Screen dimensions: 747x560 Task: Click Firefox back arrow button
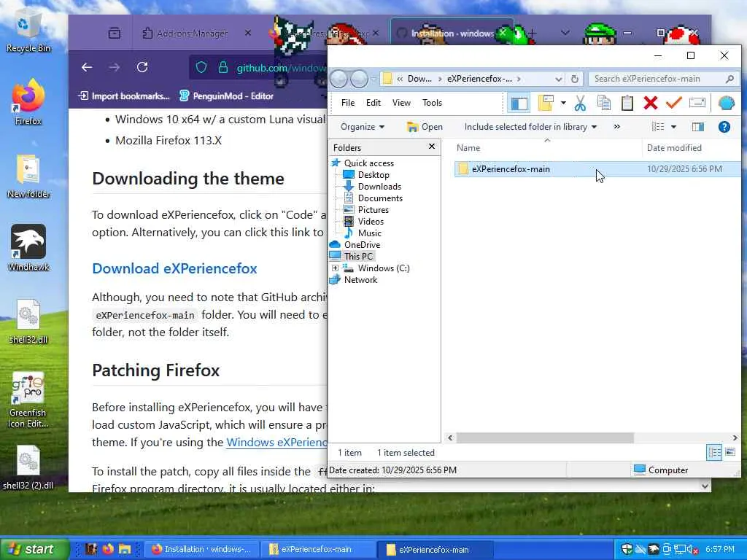(x=87, y=67)
